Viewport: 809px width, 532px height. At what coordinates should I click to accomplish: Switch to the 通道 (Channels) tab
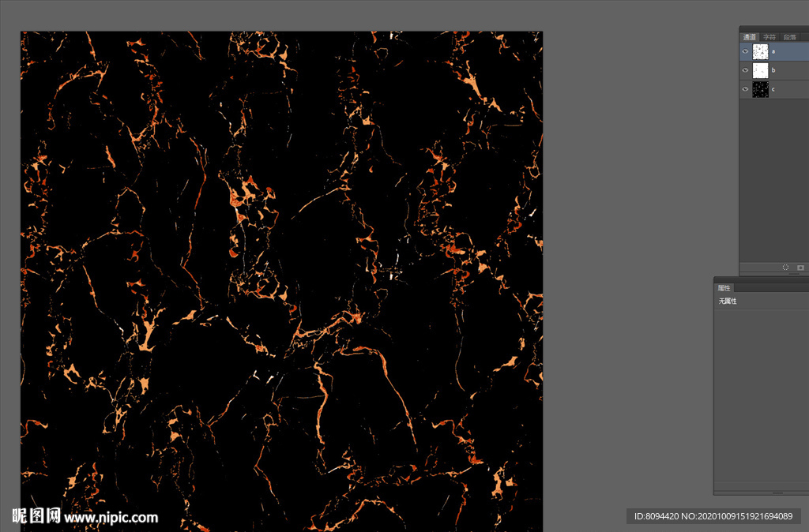749,37
